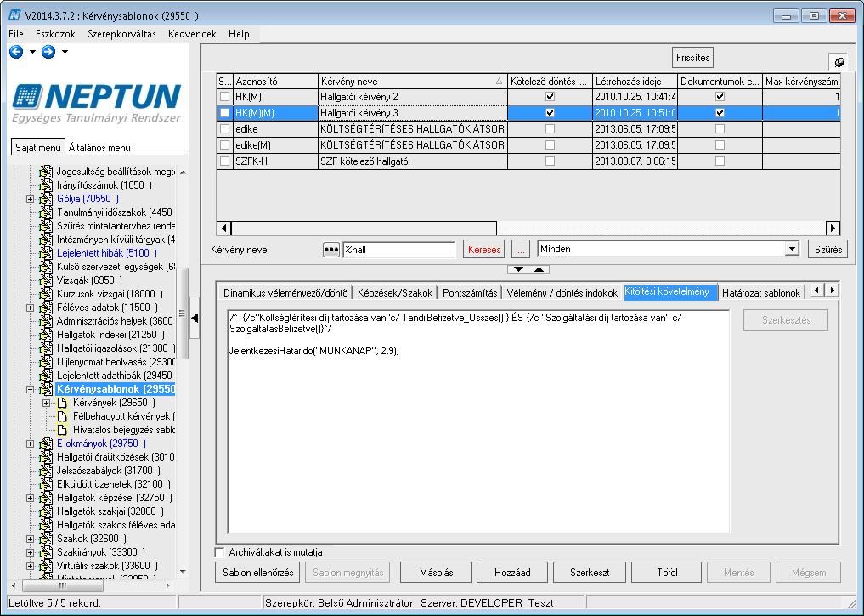Click the Jelszószabályok tree icon
This screenshot has width=864, height=616.
click(46, 471)
